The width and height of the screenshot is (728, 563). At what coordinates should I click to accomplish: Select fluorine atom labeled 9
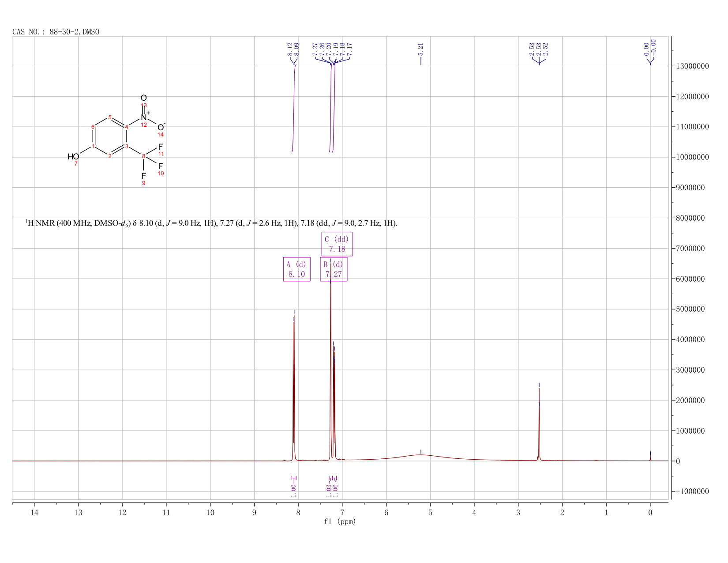(x=143, y=176)
